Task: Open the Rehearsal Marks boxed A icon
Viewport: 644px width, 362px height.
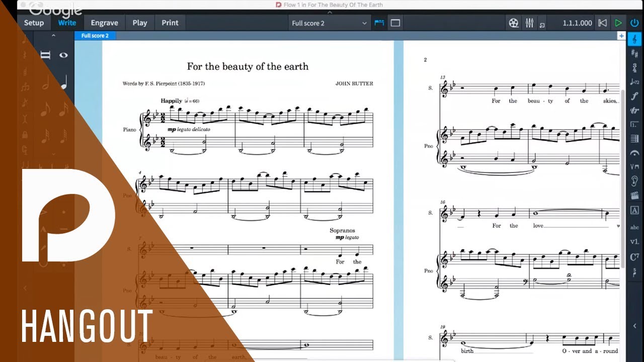Action: [x=634, y=210]
